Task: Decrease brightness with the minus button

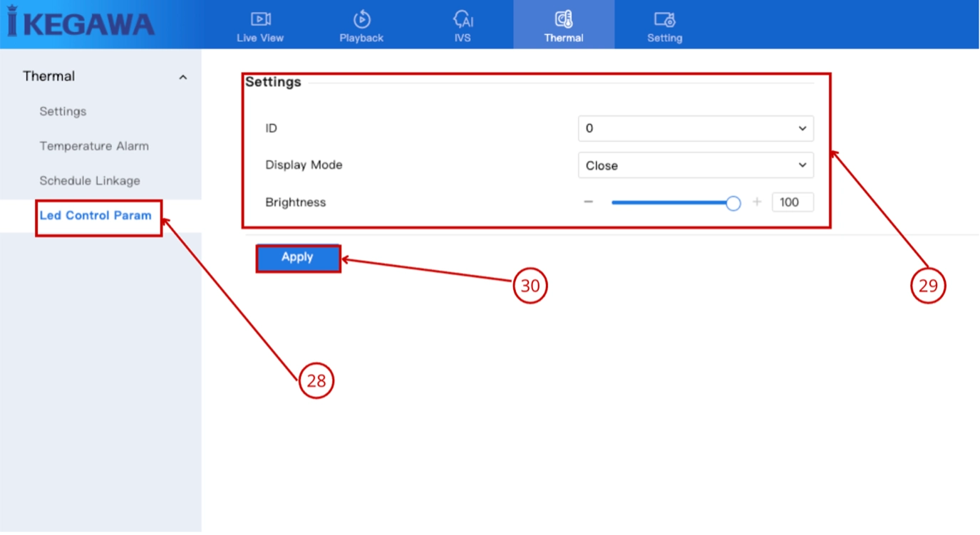Action: 589,202
